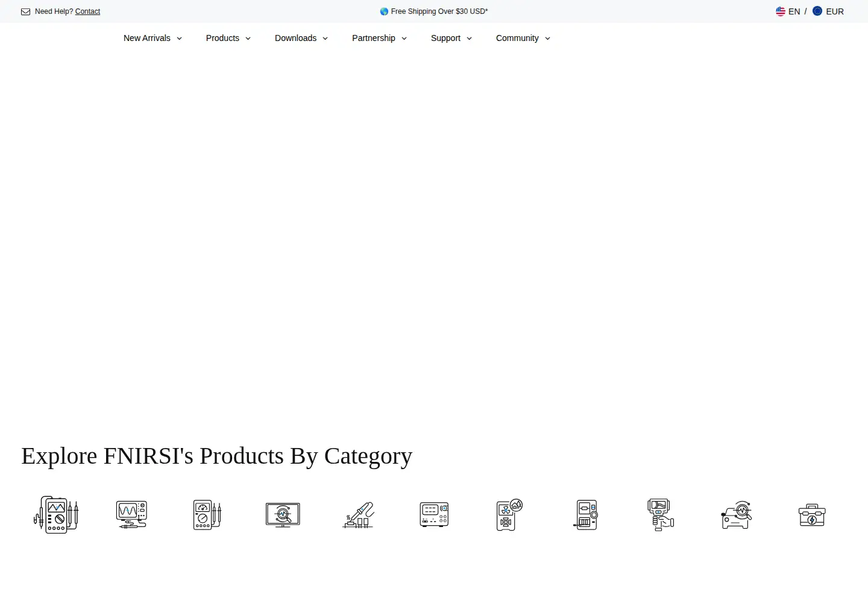The width and height of the screenshot is (868, 603).
Task: Expand chevron next to Support
Action: coord(469,39)
